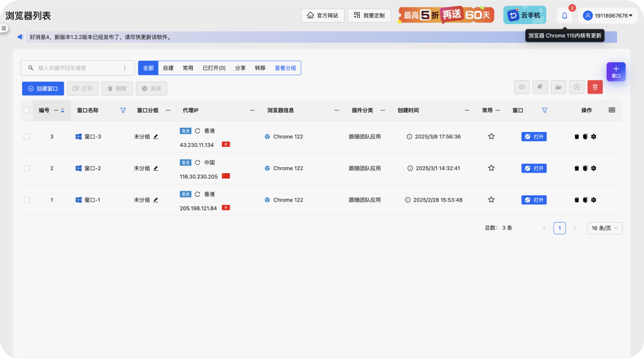The width and height of the screenshot is (644, 359).
Task: Select the eye icon in the toolbar
Action: coord(522,87)
